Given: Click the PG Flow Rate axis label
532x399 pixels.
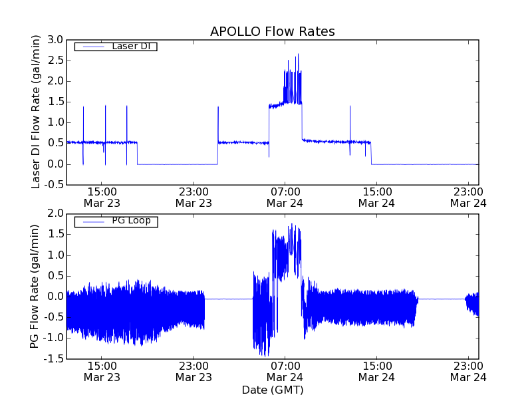Looking at the screenshot, I should (34, 287).
